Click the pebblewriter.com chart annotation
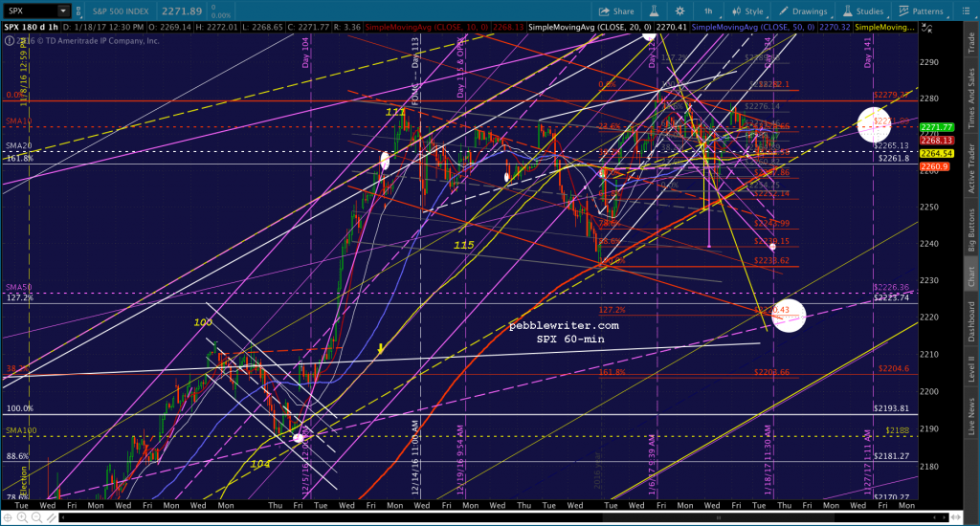This screenshot has height=526, width=980. coord(564,325)
